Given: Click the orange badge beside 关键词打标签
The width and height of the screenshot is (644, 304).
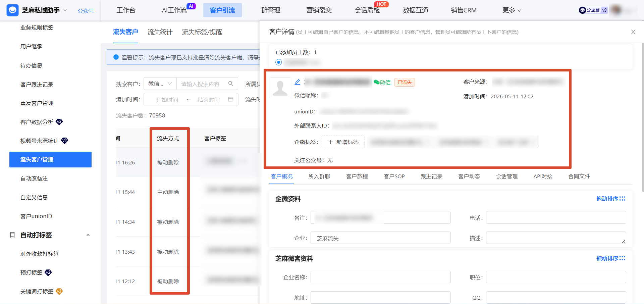Looking at the screenshot, I should tap(59, 291).
